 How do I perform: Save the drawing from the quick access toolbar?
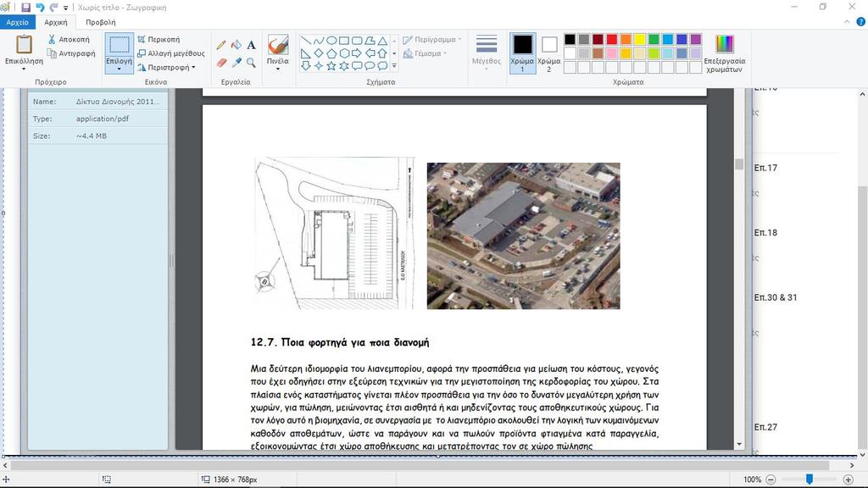tap(25, 7)
